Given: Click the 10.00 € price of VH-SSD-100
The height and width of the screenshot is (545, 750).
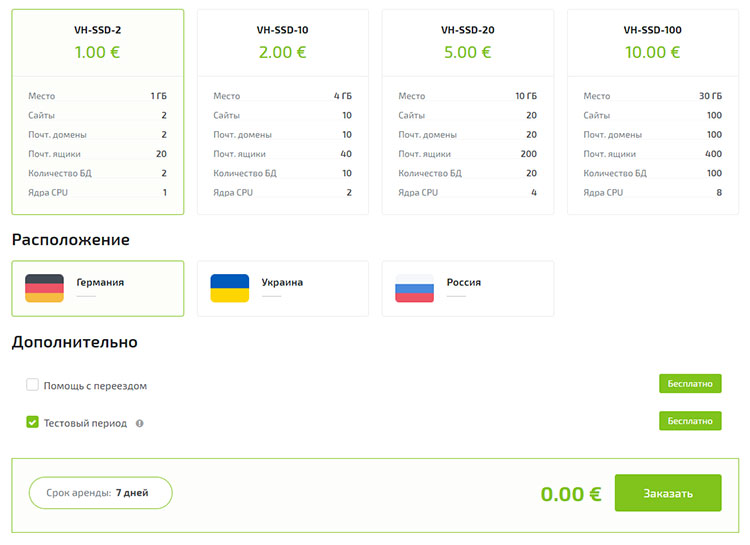Looking at the screenshot, I should [652, 52].
